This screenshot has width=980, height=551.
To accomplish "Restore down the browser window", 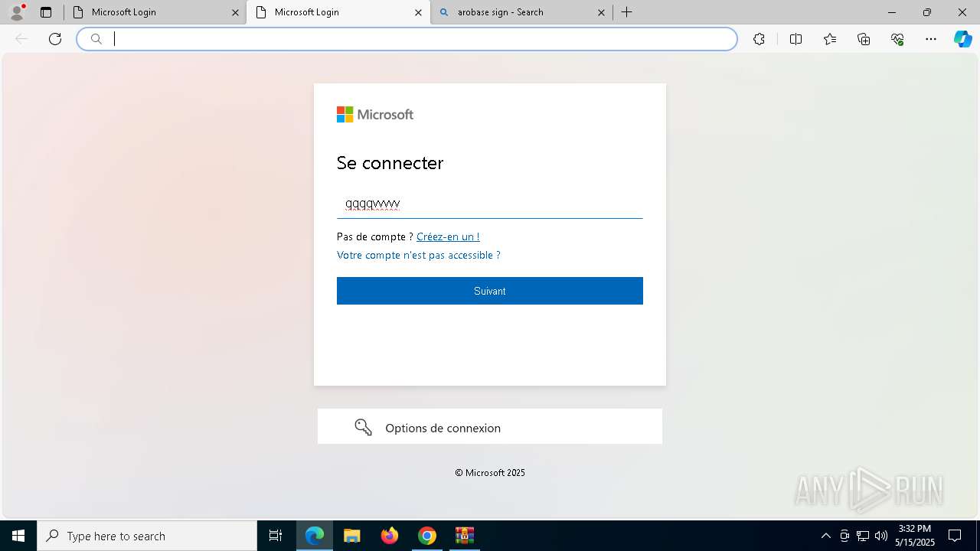I will (927, 12).
